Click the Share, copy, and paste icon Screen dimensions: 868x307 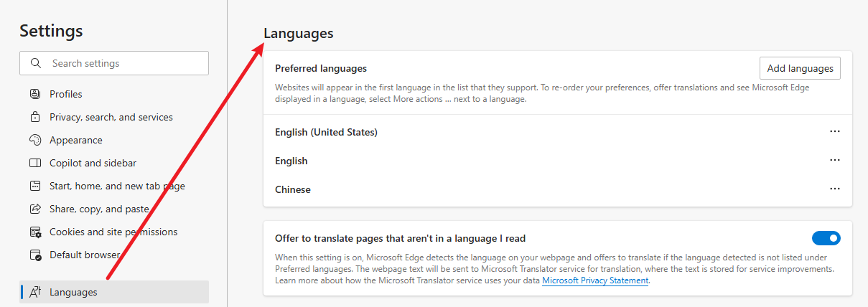pyautogui.click(x=35, y=209)
